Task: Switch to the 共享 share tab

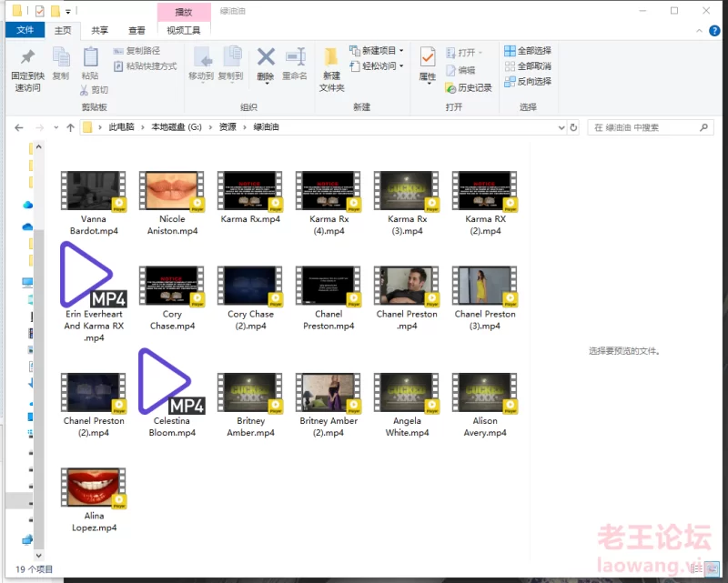Action: (x=99, y=30)
